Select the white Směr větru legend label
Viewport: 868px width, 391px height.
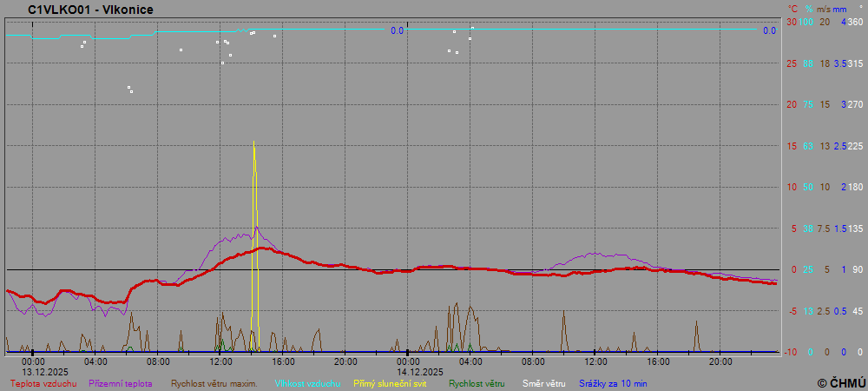(543, 382)
